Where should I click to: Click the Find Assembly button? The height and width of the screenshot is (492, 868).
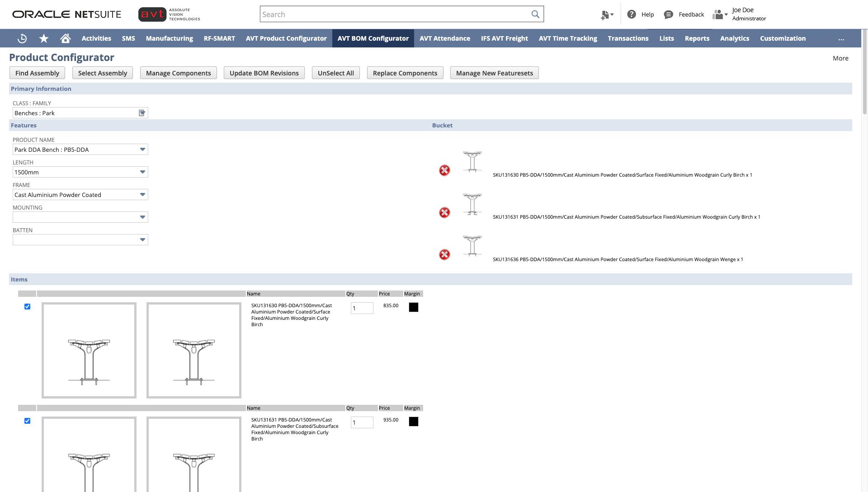tap(37, 73)
